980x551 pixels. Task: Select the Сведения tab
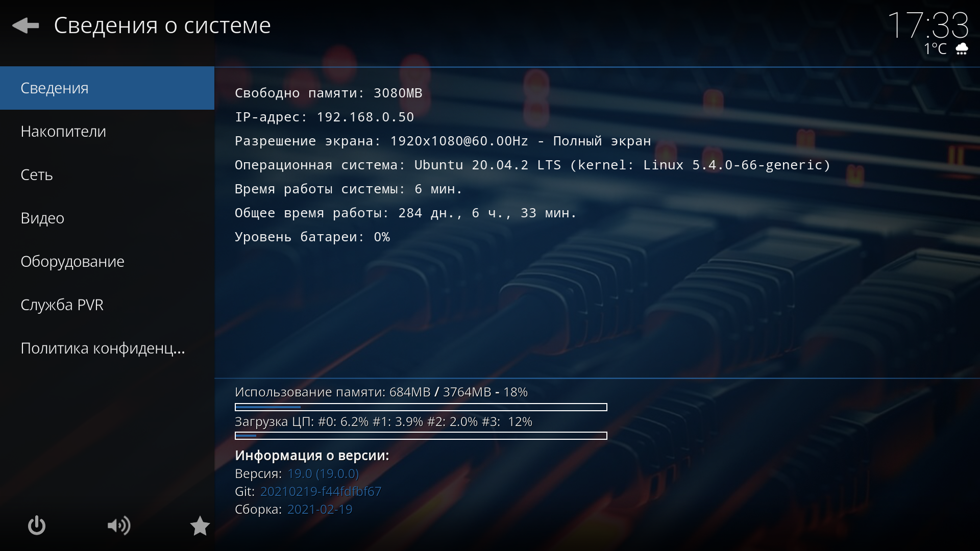pos(107,88)
